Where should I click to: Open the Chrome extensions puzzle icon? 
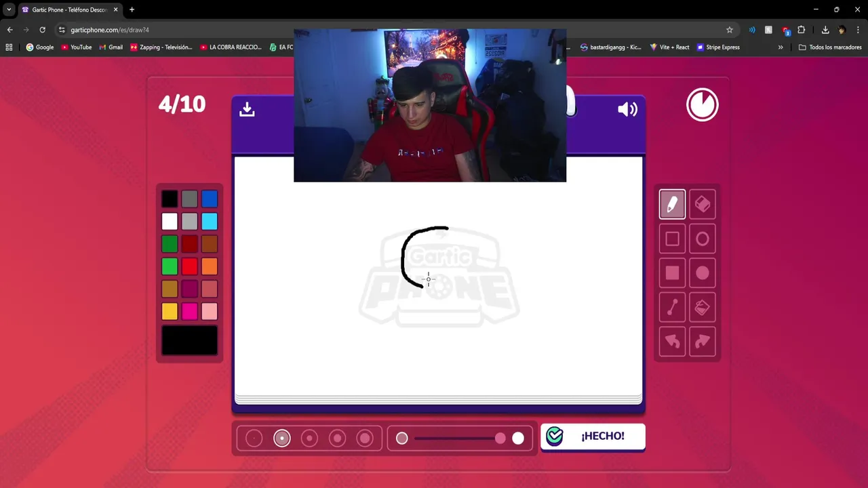tap(802, 30)
